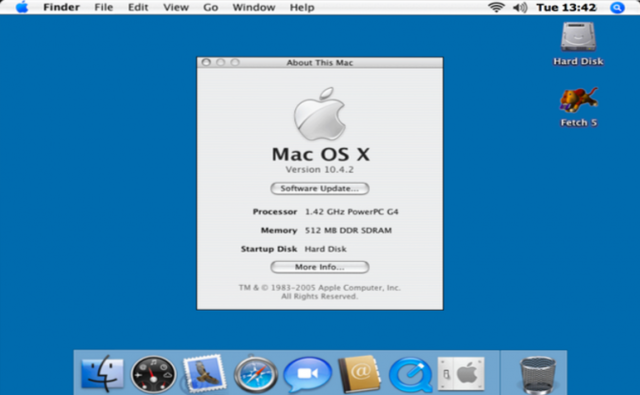Open Mail from the Dock
This screenshot has width=640, height=395.
click(x=205, y=373)
